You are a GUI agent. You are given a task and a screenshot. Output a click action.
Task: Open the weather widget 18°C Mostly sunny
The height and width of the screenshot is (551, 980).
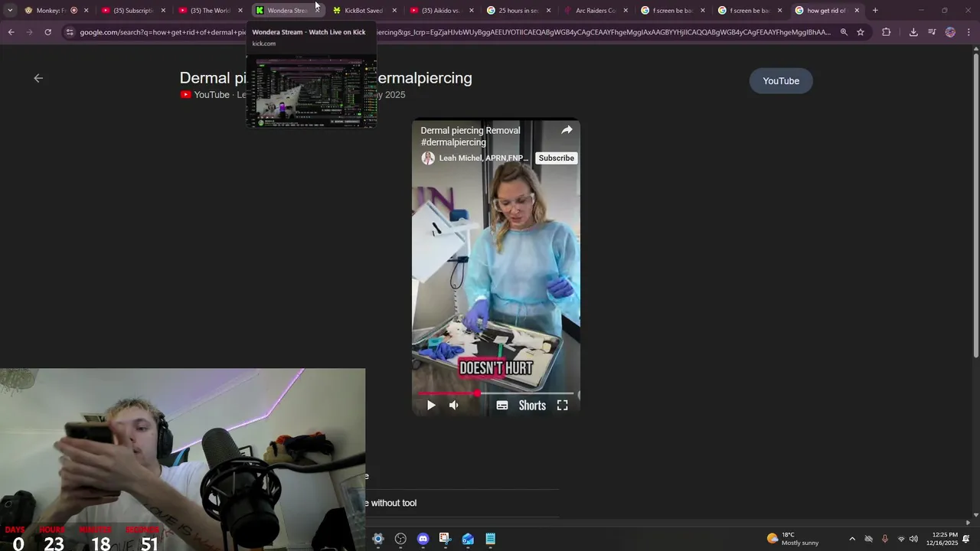pyautogui.click(x=792, y=539)
